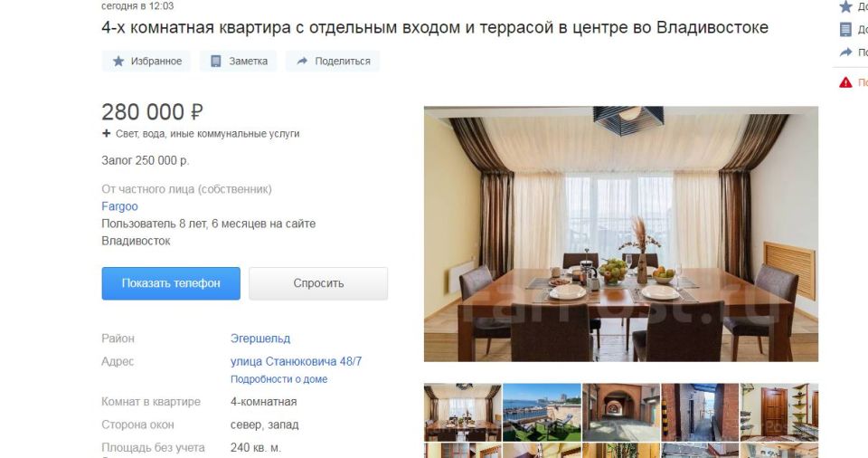Image resolution: width=868 pixels, height=458 pixels.
Task: Open address улица Станюковича 48/7
Action: coord(297,361)
